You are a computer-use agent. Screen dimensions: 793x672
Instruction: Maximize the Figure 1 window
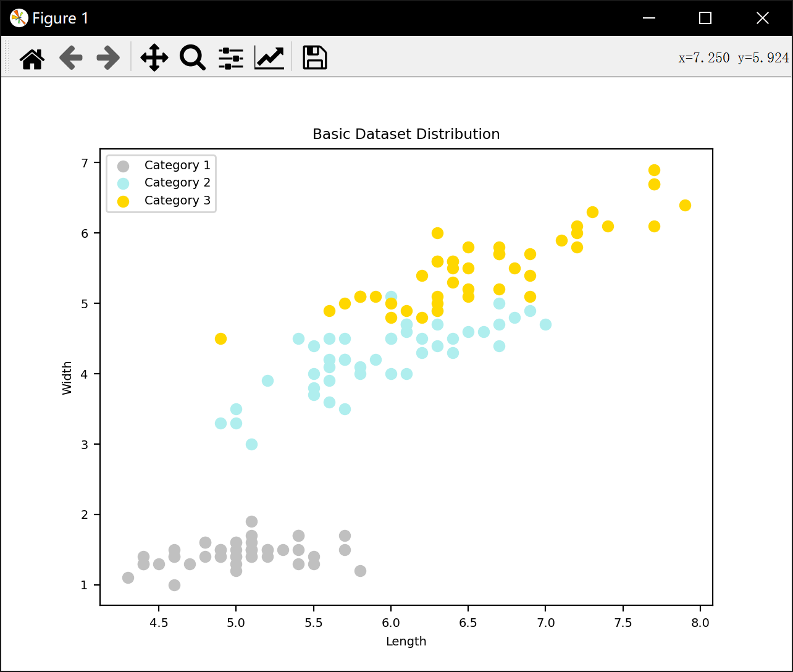click(705, 18)
